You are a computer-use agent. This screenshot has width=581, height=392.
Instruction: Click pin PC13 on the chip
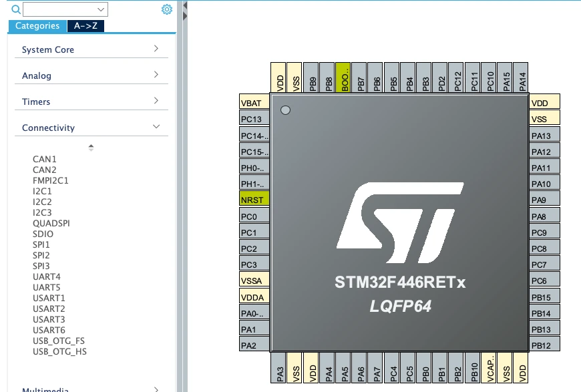[x=254, y=119]
